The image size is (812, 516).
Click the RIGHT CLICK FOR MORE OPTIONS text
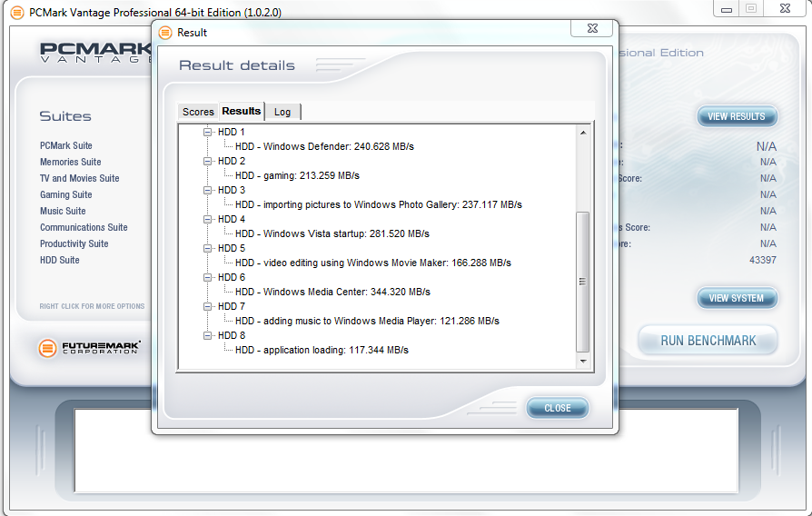click(x=92, y=306)
